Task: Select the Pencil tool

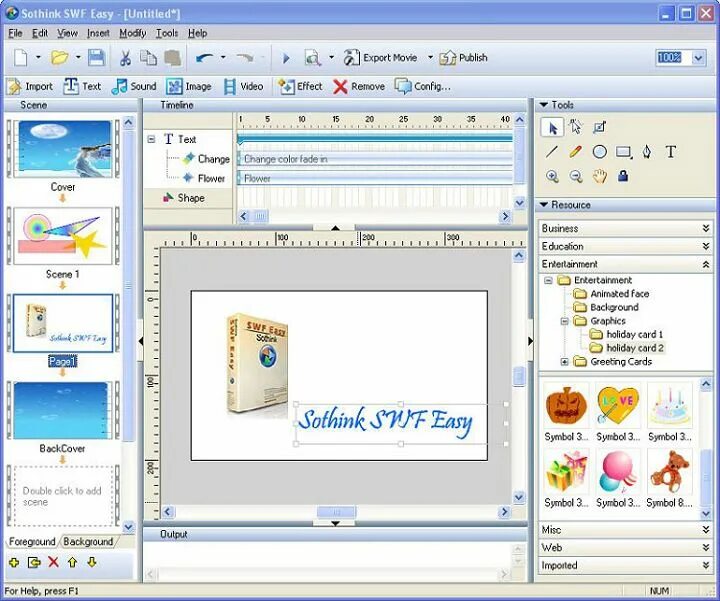Action: [575, 152]
